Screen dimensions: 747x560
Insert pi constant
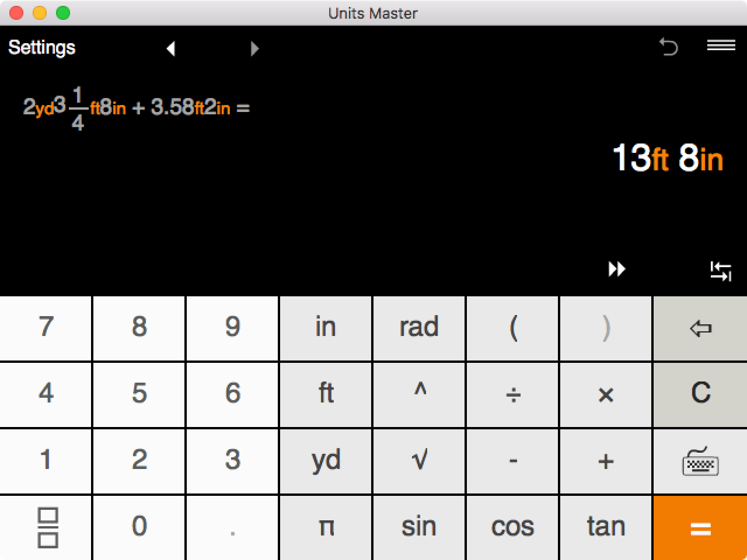click(x=326, y=528)
